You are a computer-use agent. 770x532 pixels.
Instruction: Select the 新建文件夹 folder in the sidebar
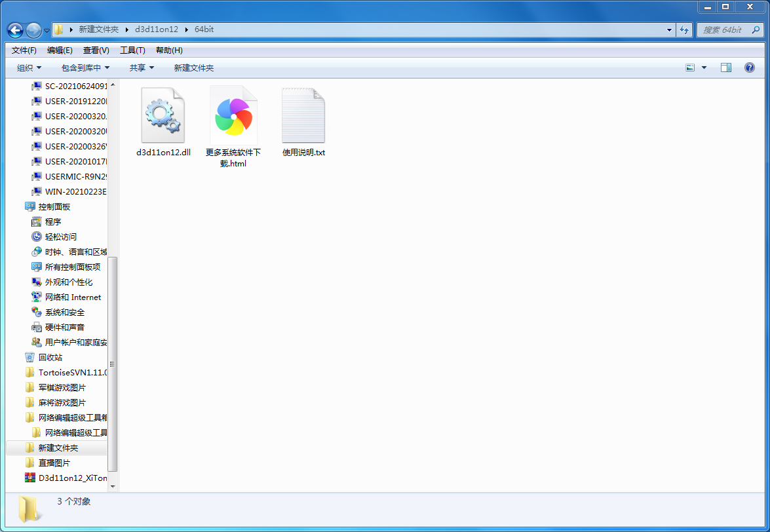tap(58, 447)
